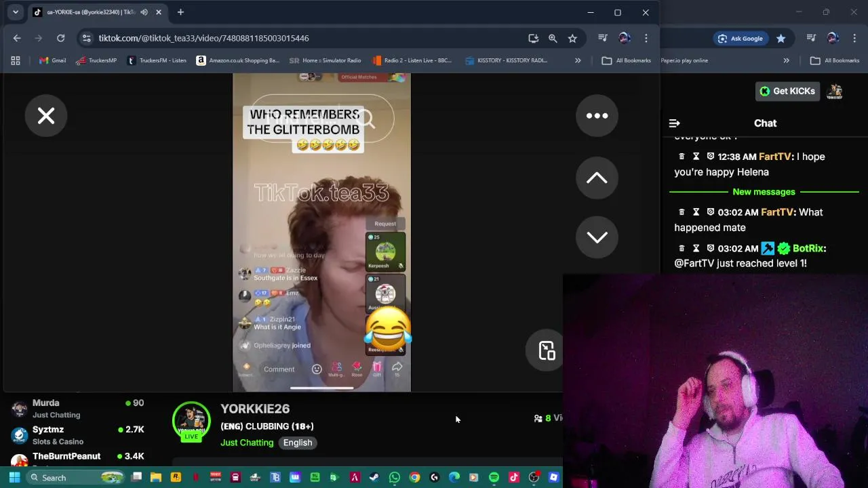Click the BotRix username in chat

tap(807, 248)
